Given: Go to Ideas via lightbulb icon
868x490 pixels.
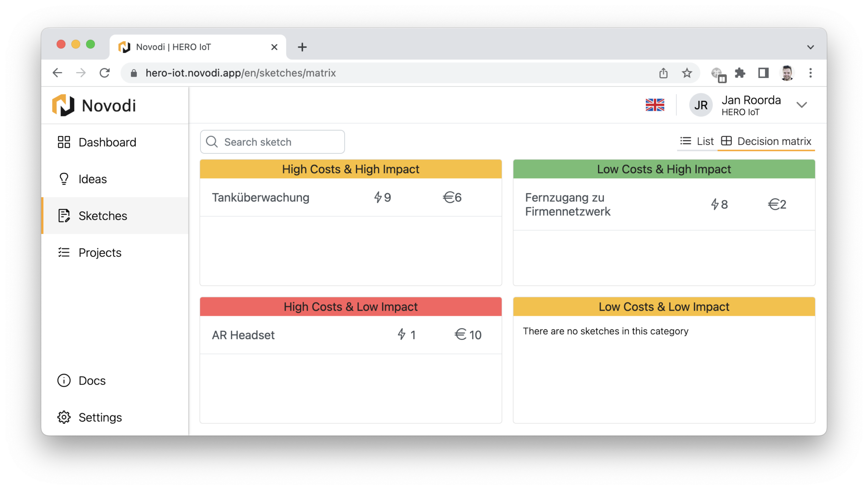Looking at the screenshot, I should (x=64, y=179).
